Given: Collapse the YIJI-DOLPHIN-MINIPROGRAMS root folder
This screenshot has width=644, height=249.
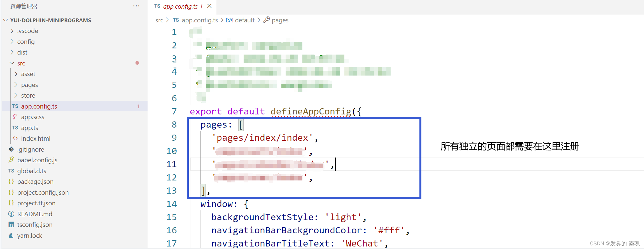Looking at the screenshot, I should 5,20.
